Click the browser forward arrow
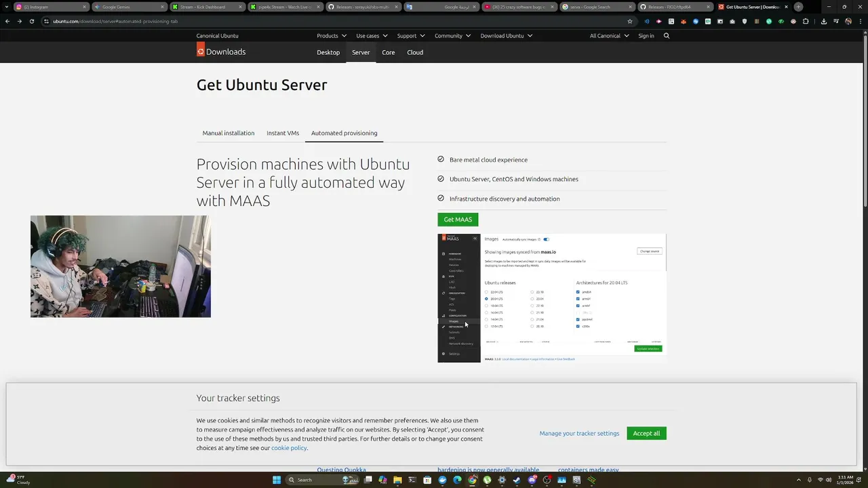 [19, 21]
